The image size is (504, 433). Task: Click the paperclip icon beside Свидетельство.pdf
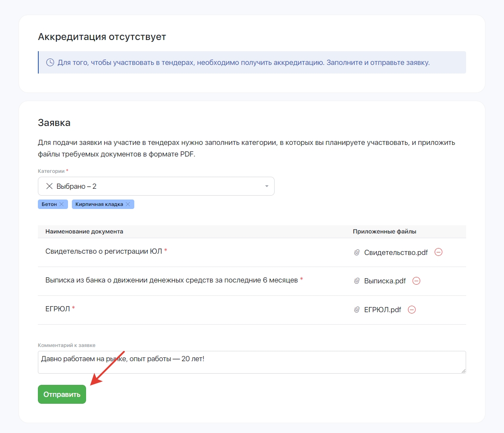pos(356,252)
